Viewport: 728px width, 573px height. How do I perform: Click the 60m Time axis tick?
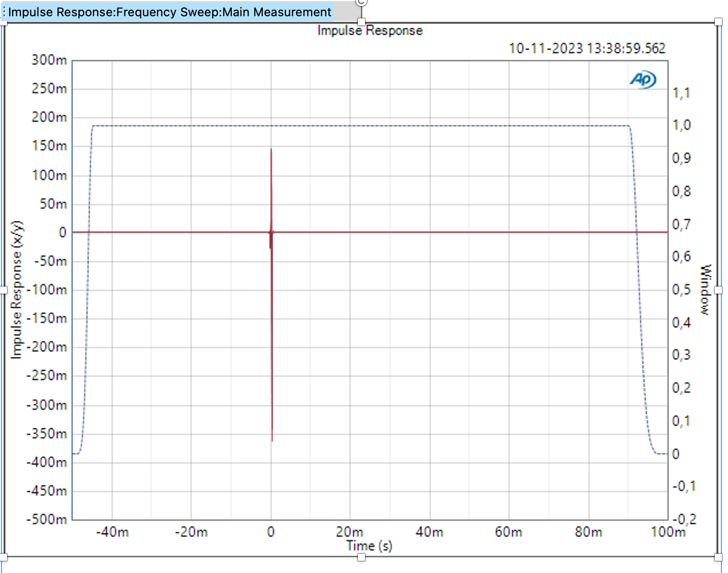click(x=509, y=532)
